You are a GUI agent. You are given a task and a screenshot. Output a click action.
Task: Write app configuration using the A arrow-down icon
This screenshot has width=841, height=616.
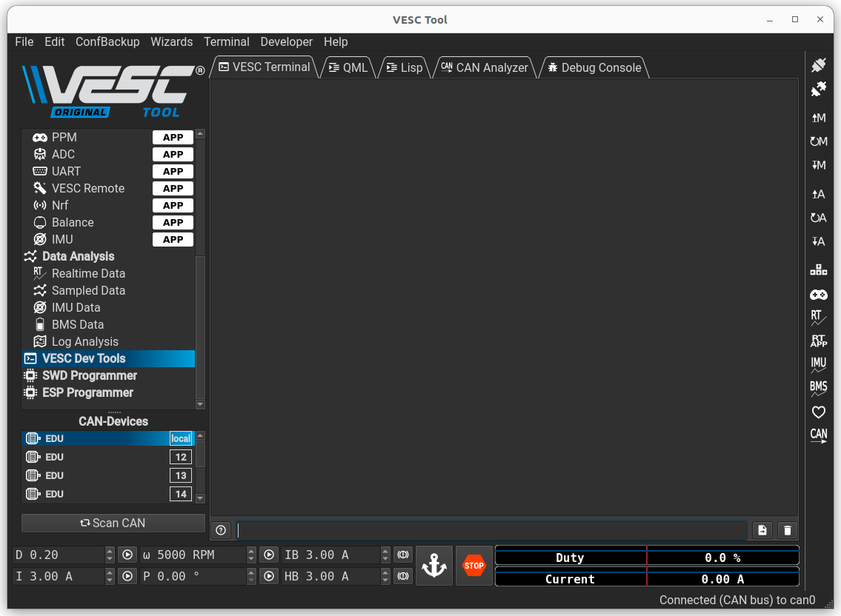point(818,241)
